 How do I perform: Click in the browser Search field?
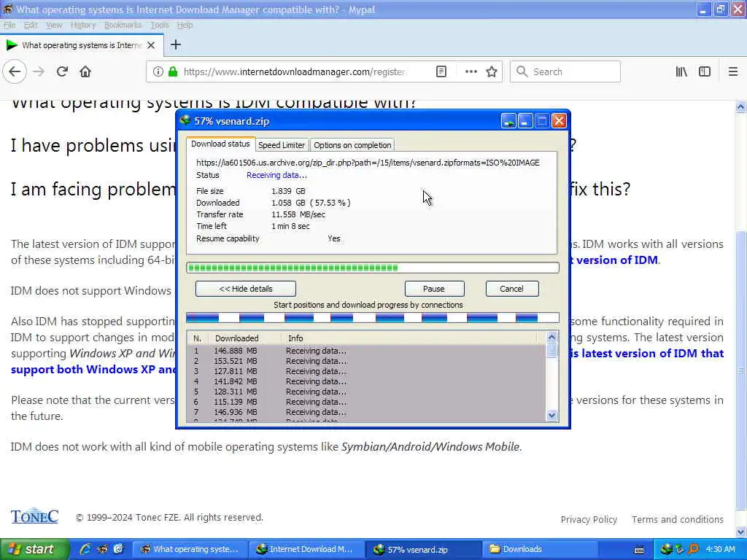pyautogui.click(x=565, y=72)
